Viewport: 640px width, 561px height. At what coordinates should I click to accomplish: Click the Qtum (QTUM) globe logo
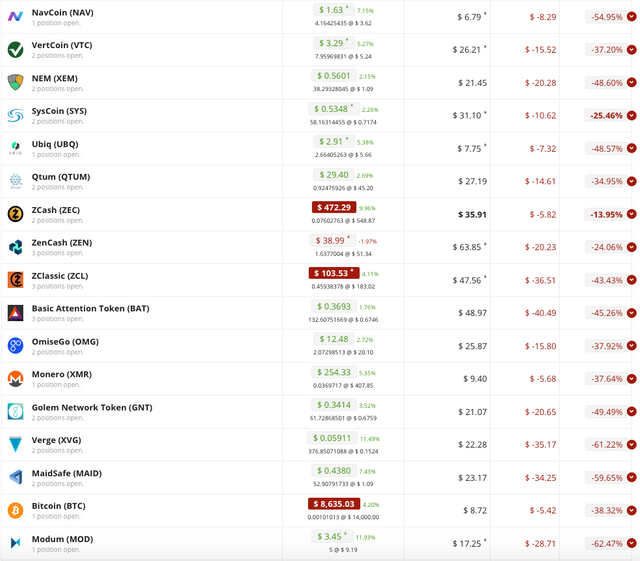(16, 181)
